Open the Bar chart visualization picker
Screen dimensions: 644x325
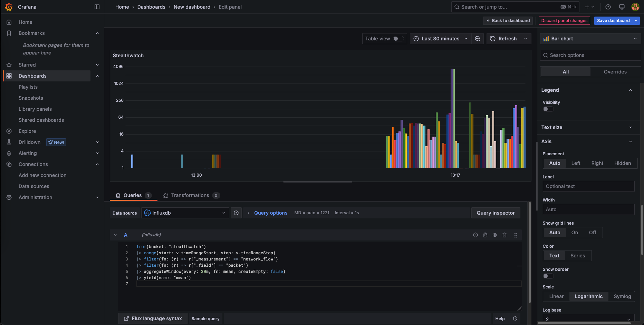pos(590,39)
